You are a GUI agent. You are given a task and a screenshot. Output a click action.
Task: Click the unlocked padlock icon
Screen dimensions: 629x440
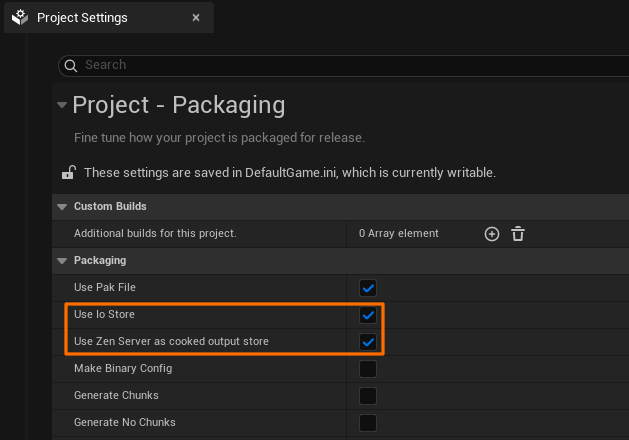tap(68, 173)
